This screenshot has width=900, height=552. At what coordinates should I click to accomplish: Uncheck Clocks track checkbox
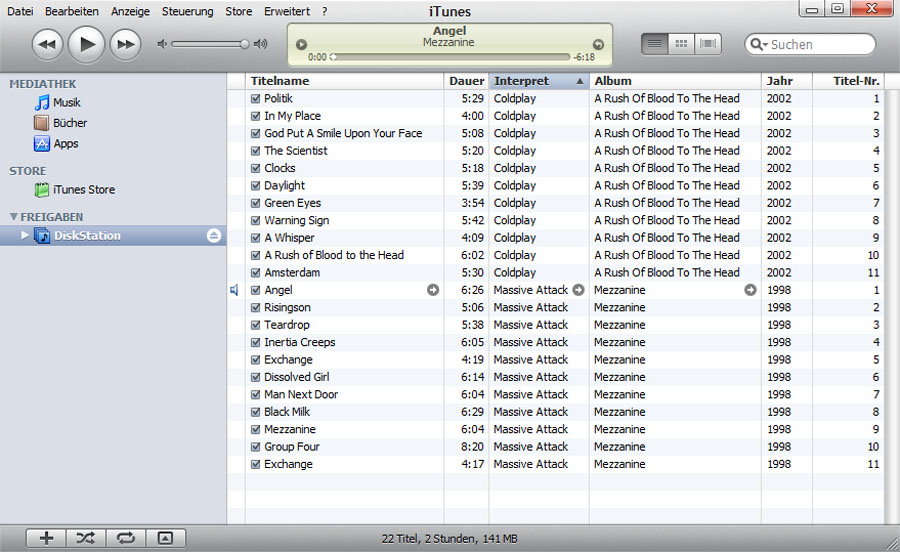(255, 168)
